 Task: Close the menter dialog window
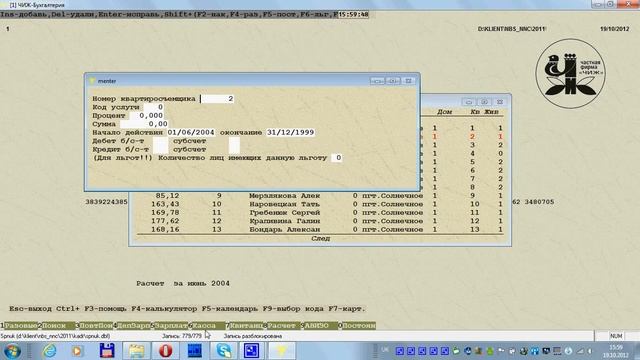click(x=408, y=81)
